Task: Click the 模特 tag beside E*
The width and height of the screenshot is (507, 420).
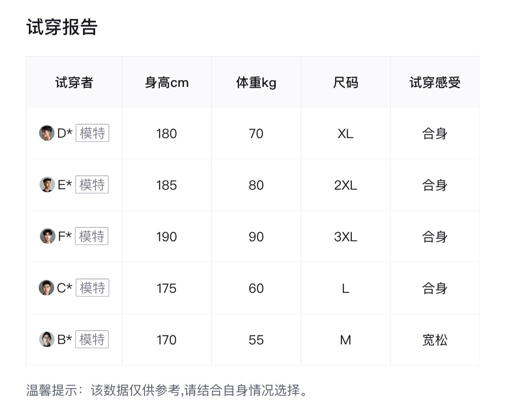Action: (92, 185)
